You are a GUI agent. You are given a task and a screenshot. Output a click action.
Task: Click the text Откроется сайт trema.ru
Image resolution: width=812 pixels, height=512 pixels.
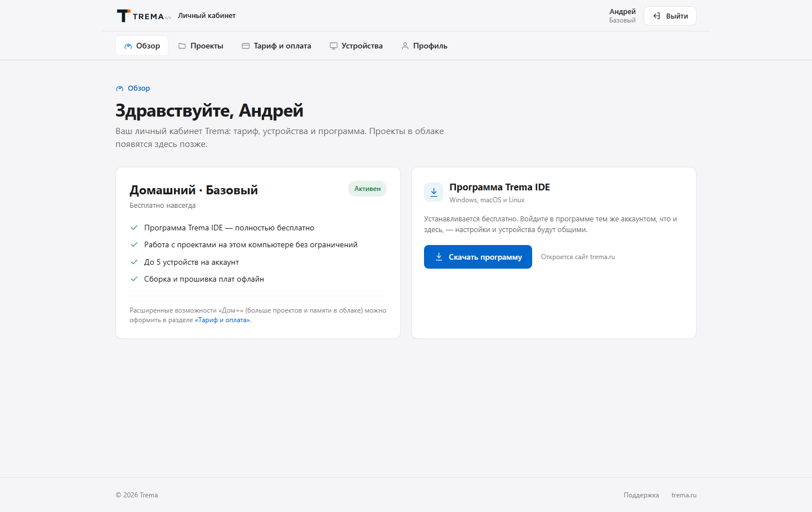[x=578, y=257]
